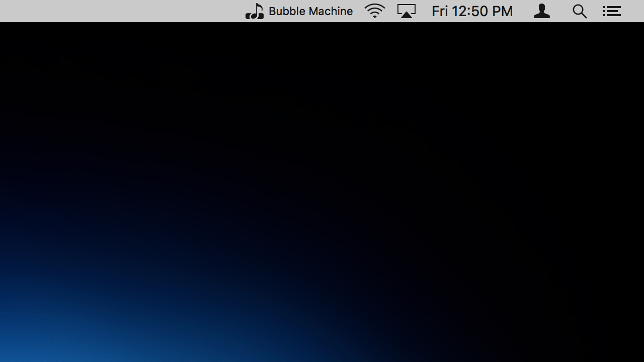Open Spotlight search magnifying glass
644x362 pixels.
[580, 11]
